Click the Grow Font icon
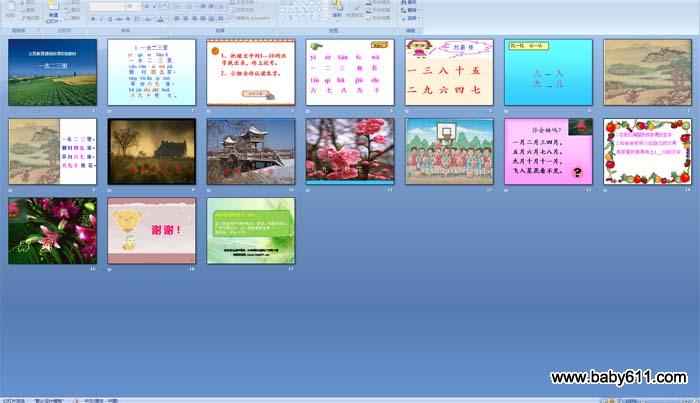The image size is (700, 403). click(x=146, y=6)
